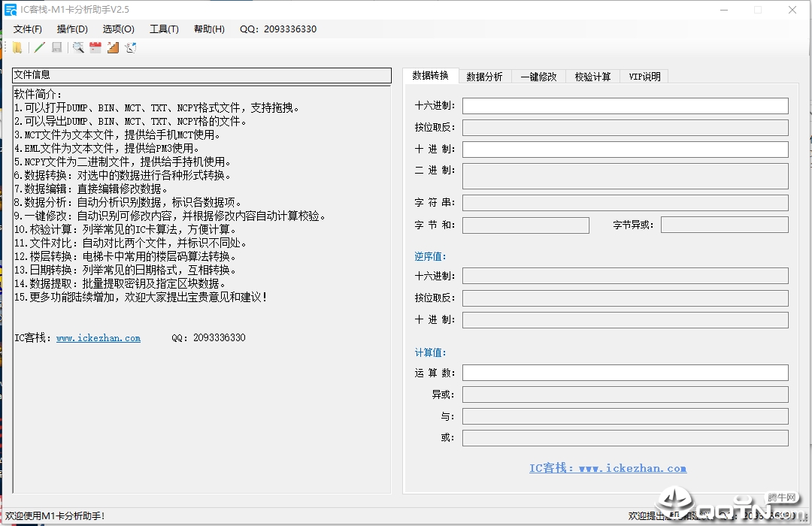Click the IC客栈 application icon in title bar
The image size is (812, 526).
pyautogui.click(x=10, y=9)
